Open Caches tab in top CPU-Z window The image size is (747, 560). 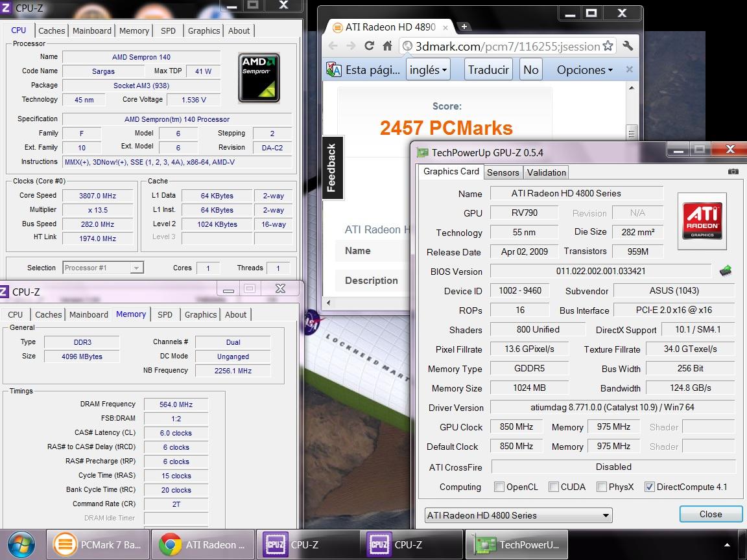point(51,30)
